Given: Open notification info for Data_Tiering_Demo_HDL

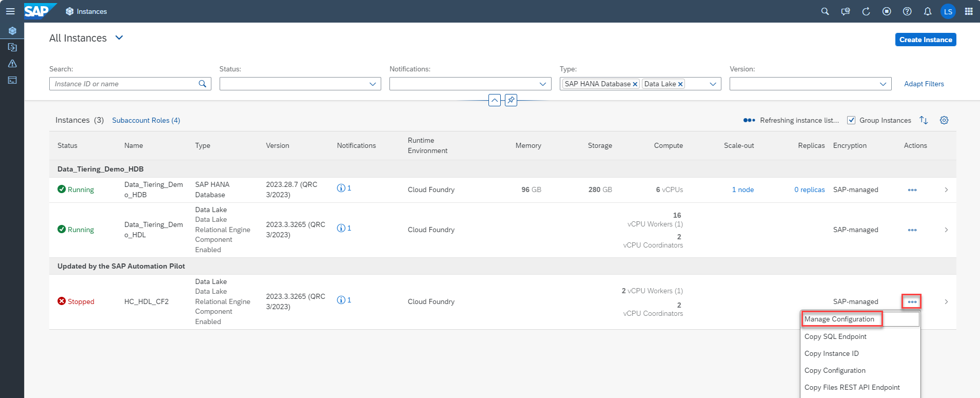Looking at the screenshot, I should pos(344,228).
